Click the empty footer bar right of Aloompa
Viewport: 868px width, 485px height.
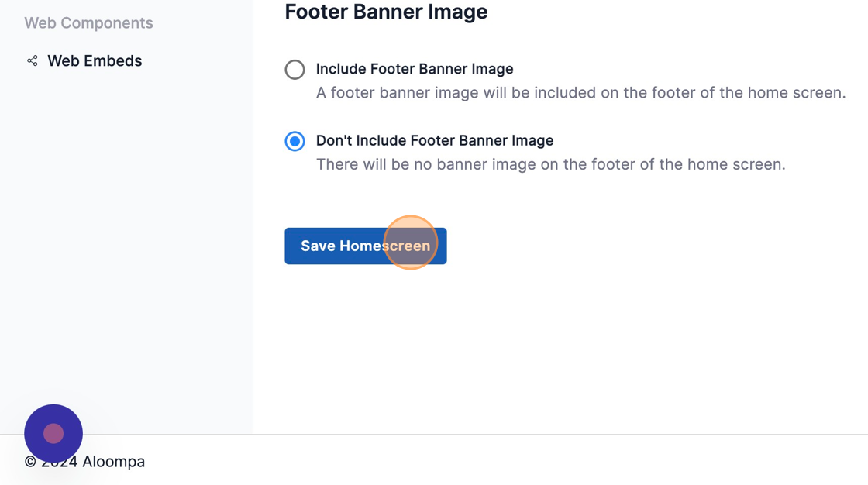[504, 462]
